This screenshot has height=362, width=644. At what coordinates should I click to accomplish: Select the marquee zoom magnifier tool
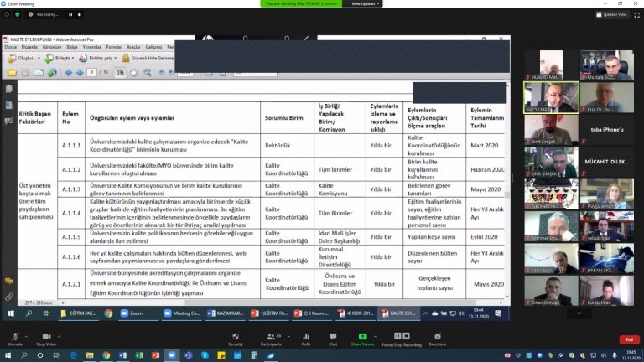pyautogui.click(x=148, y=73)
